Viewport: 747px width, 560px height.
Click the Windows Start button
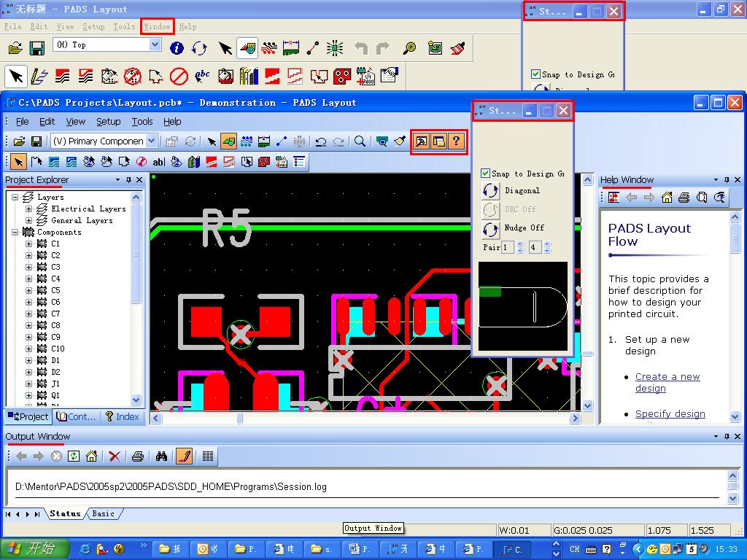coord(34,548)
